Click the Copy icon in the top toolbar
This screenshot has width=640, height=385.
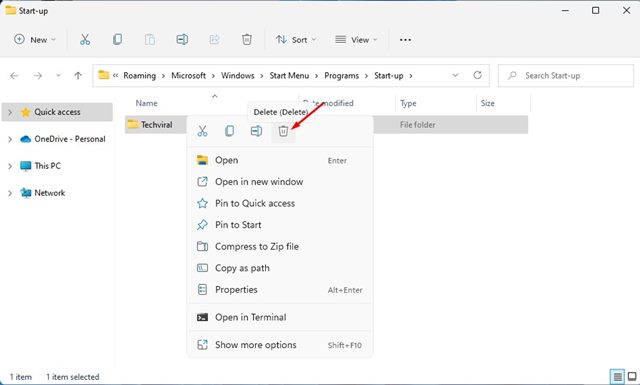pyautogui.click(x=117, y=40)
